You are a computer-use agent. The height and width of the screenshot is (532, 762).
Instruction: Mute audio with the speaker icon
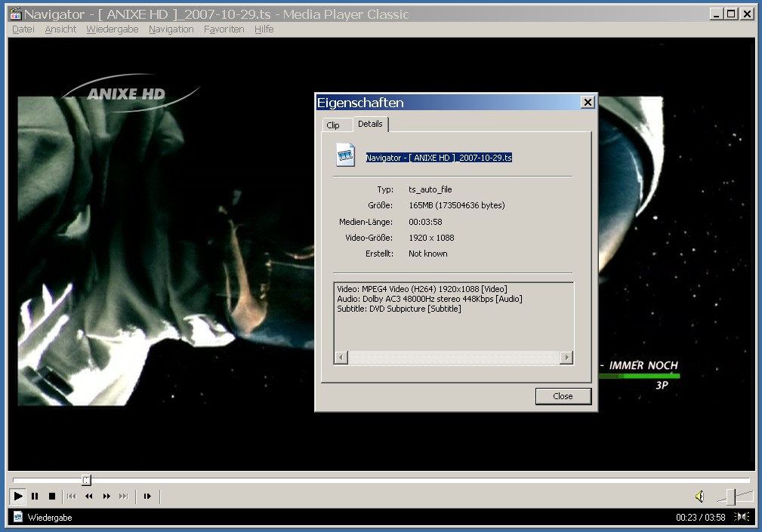tap(699, 496)
